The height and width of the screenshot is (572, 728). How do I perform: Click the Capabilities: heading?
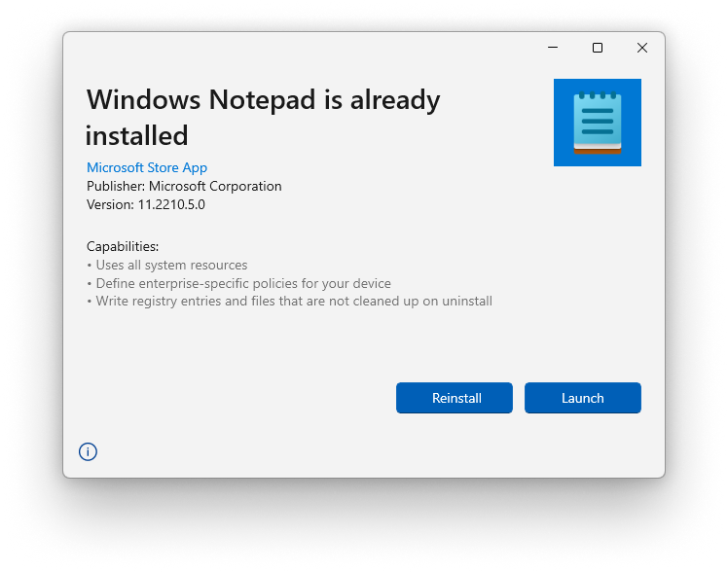click(123, 246)
